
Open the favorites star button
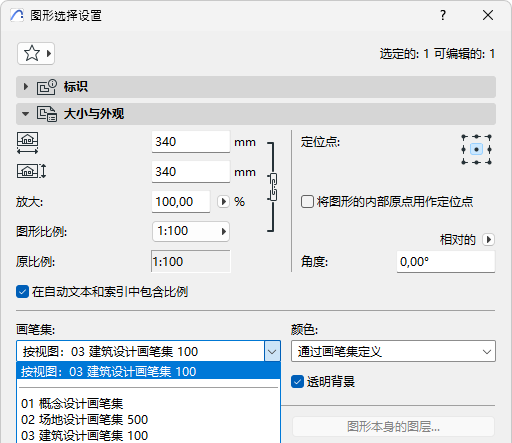click(36, 53)
